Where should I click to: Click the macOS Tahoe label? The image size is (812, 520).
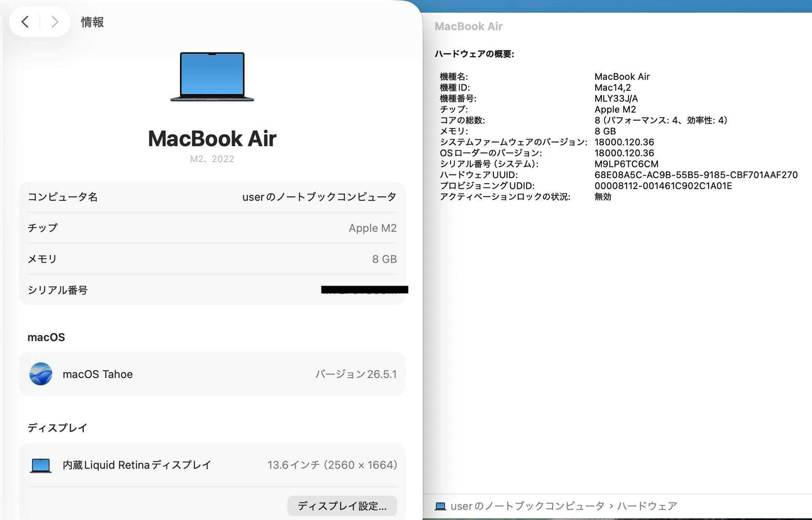pyautogui.click(x=98, y=374)
